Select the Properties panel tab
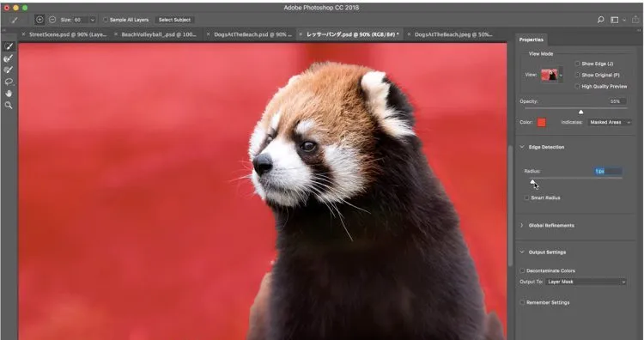Screen dimensions: 644x340 pos(531,39)
